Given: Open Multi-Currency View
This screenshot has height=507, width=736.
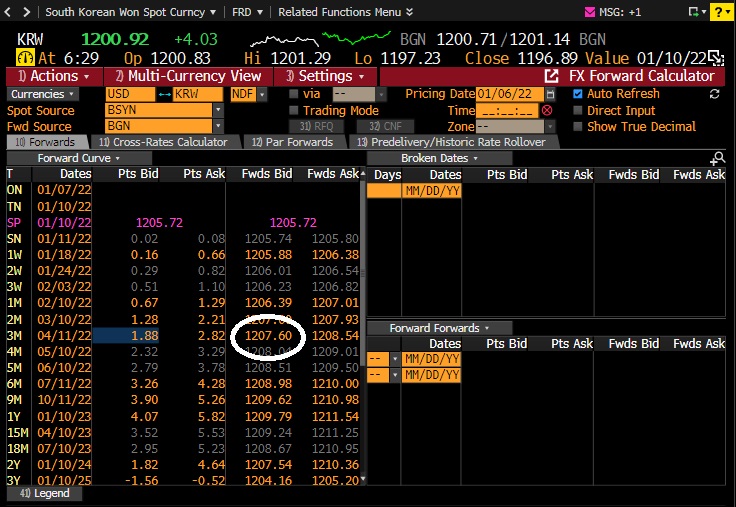Looking at the screenshot, I should [188, 76].
